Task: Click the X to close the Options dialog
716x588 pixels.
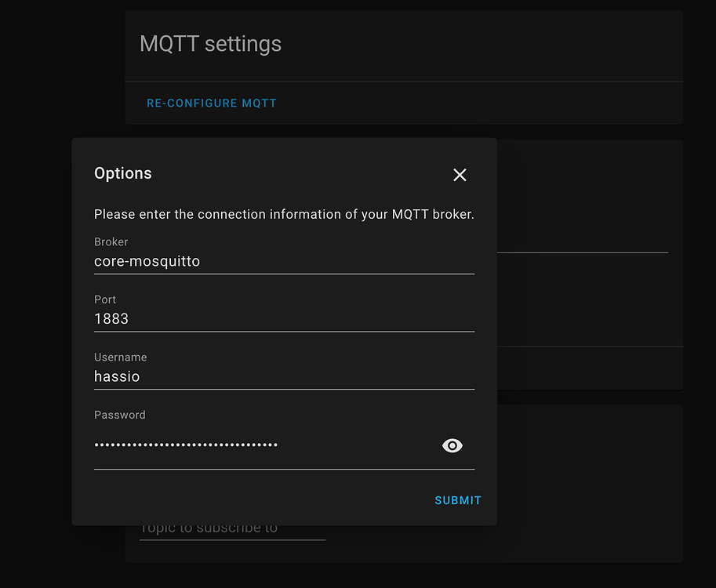Action: click(460, 175)
